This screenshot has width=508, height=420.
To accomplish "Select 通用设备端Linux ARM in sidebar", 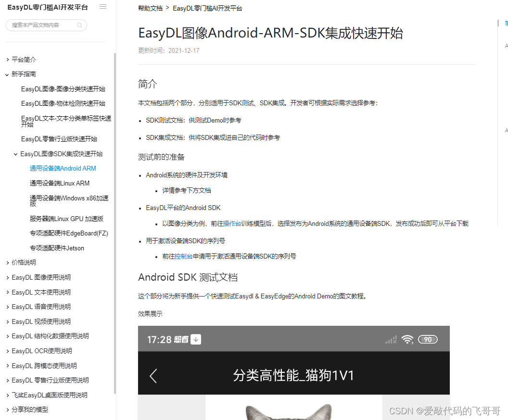I will [x=60, y=183].
